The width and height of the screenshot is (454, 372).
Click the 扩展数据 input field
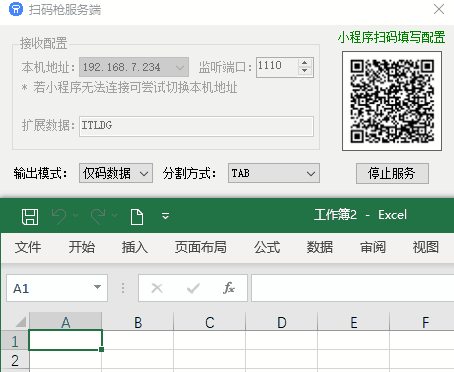(196, 126)
